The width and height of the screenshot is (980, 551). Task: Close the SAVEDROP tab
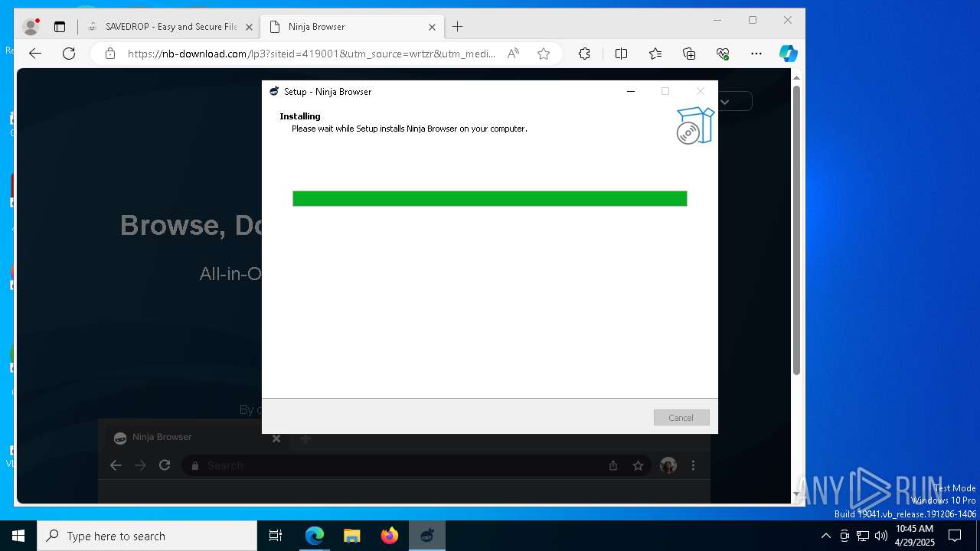249,27
